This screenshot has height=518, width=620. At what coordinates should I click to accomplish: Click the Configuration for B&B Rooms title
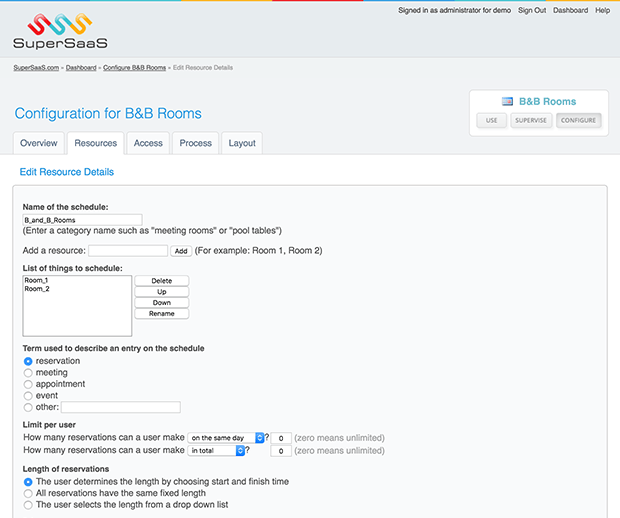click(x=108, y=113)
